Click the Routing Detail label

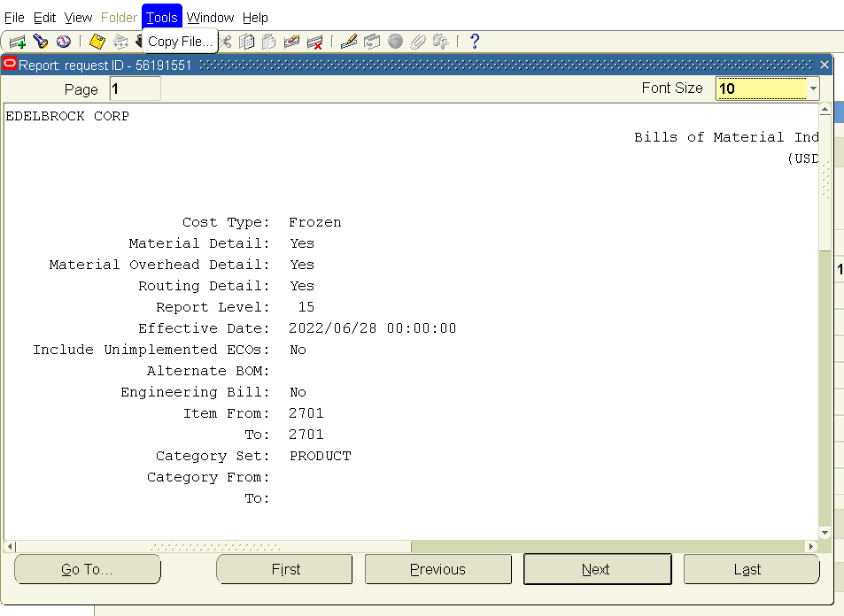pos(204,286)
